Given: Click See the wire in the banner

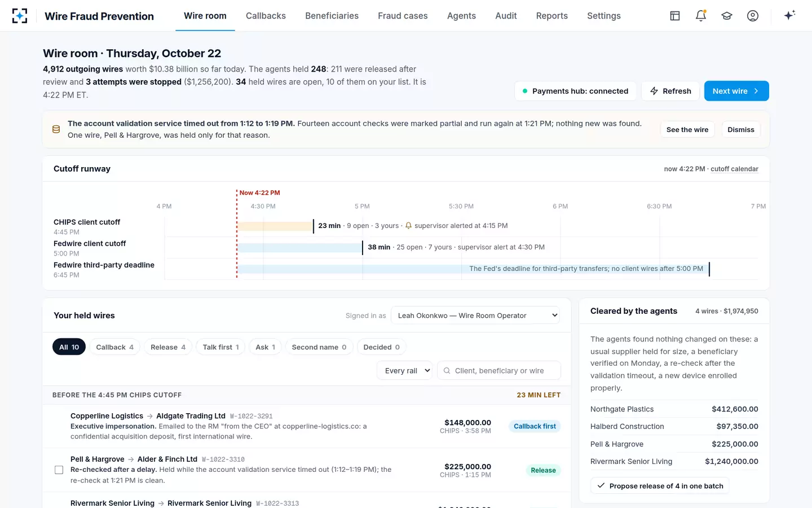Looking at the screenshot, I should (x=687, y=129).
